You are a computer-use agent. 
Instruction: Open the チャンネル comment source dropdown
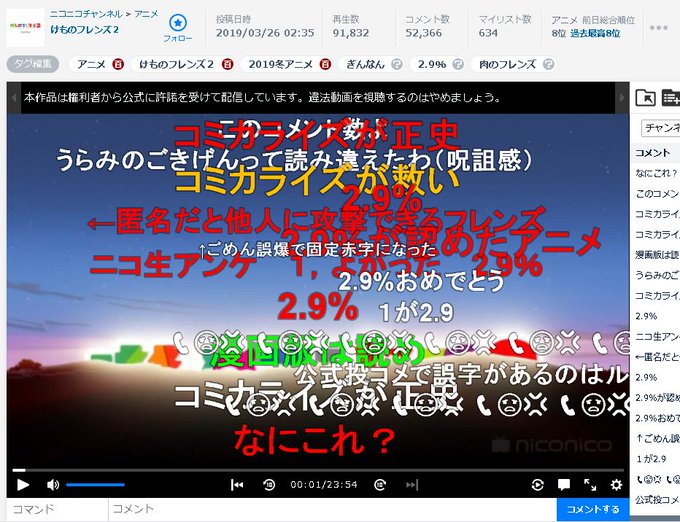click(x=660, y=128)
